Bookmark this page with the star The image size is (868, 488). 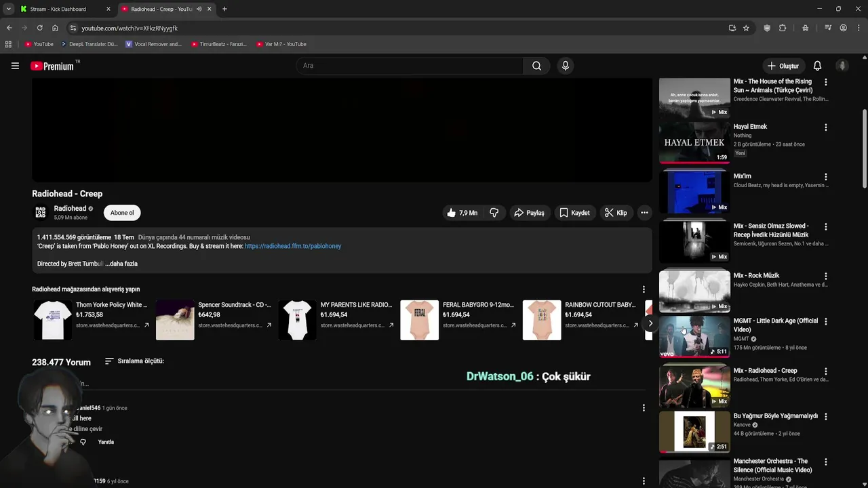pos(746,28)
